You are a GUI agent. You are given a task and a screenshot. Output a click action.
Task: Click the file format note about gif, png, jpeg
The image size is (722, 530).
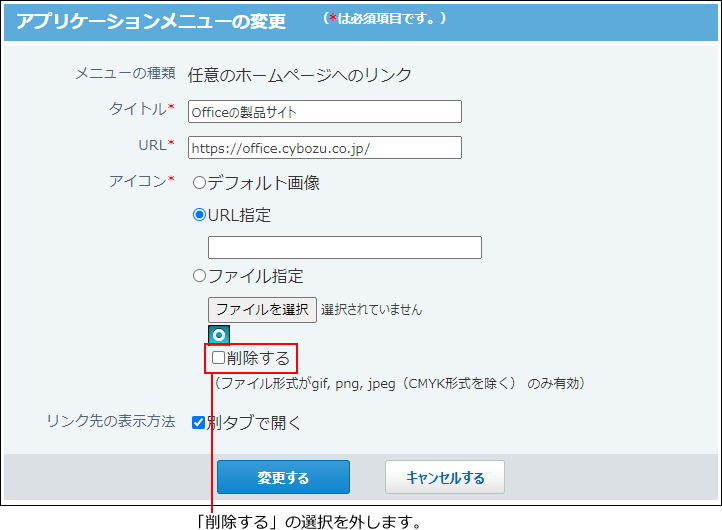pos(399,384)
